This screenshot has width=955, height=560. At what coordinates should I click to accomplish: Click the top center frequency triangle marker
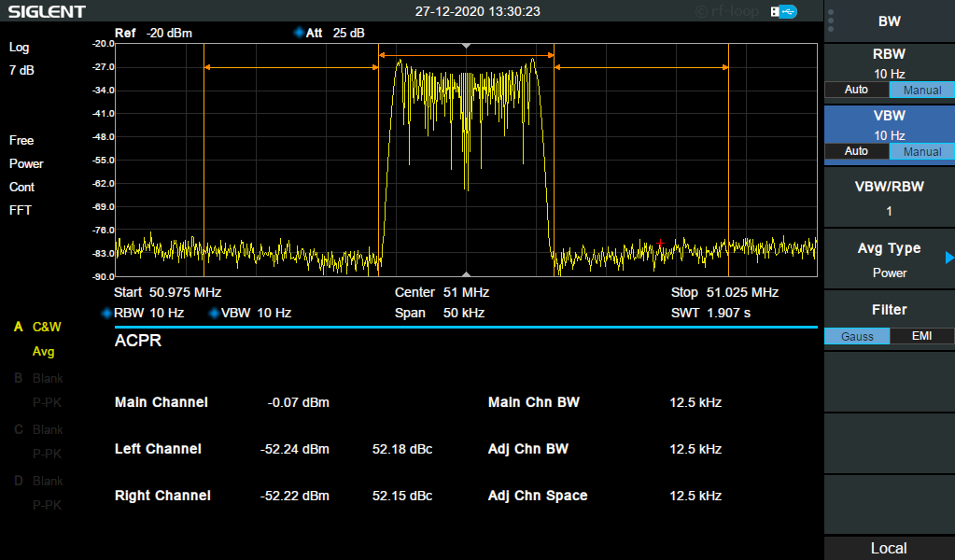point(466,46)
